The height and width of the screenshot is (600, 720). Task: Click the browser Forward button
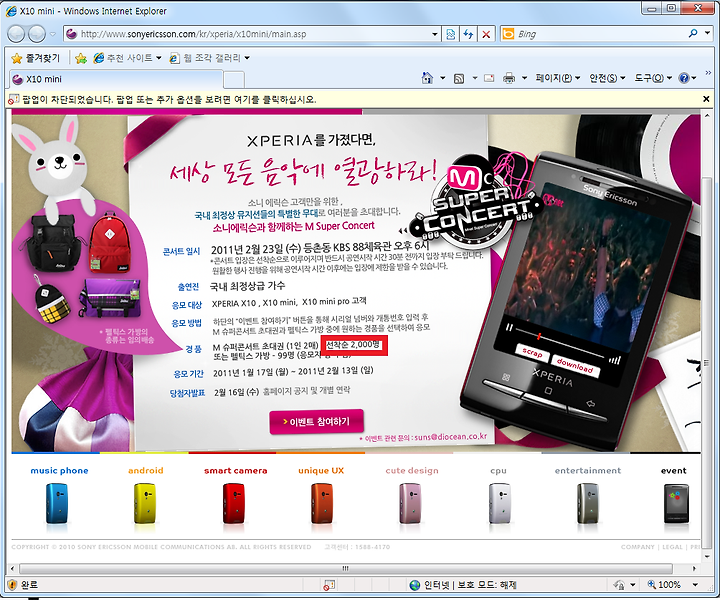click(x=37, y=34)
